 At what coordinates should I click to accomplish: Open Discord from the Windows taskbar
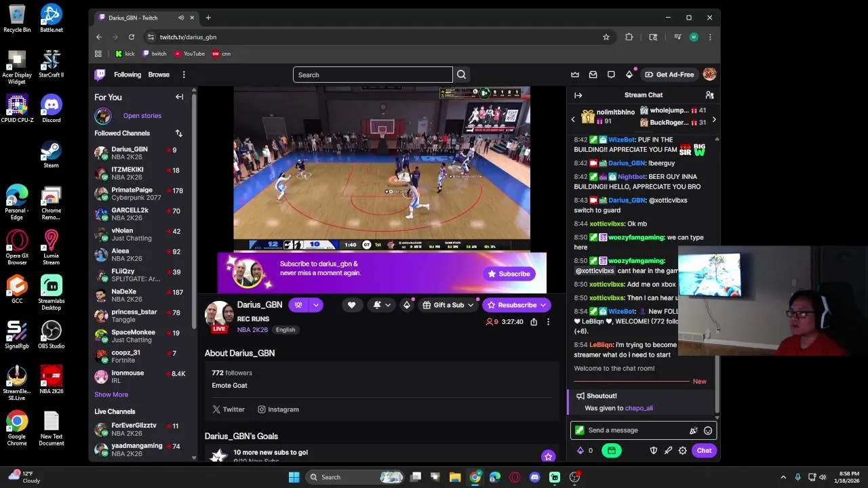(534, 477)
